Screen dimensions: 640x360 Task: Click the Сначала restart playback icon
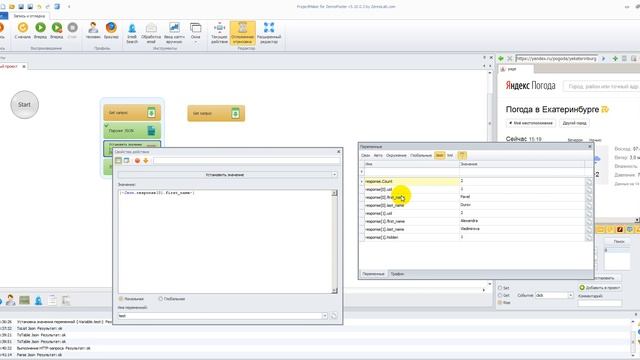(23, 28)
